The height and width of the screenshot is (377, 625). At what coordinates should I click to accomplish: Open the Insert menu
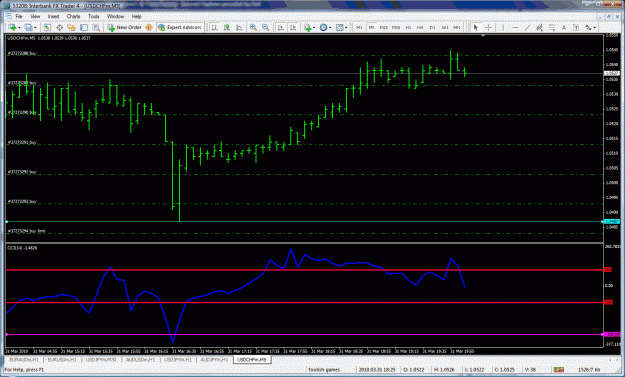coord(53,16)
